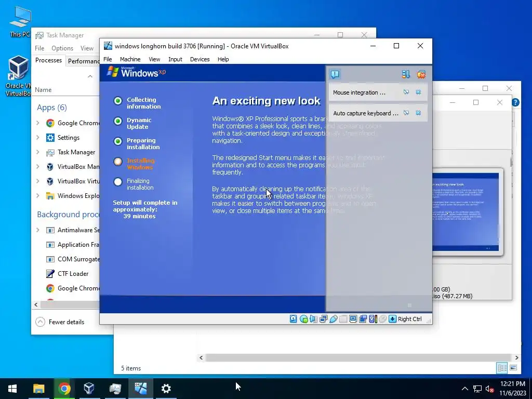Click the right arrow of the File Explorer scrollbar
Image resolution: width=532 pixels, height=399 pixels.
click(517, 357)
